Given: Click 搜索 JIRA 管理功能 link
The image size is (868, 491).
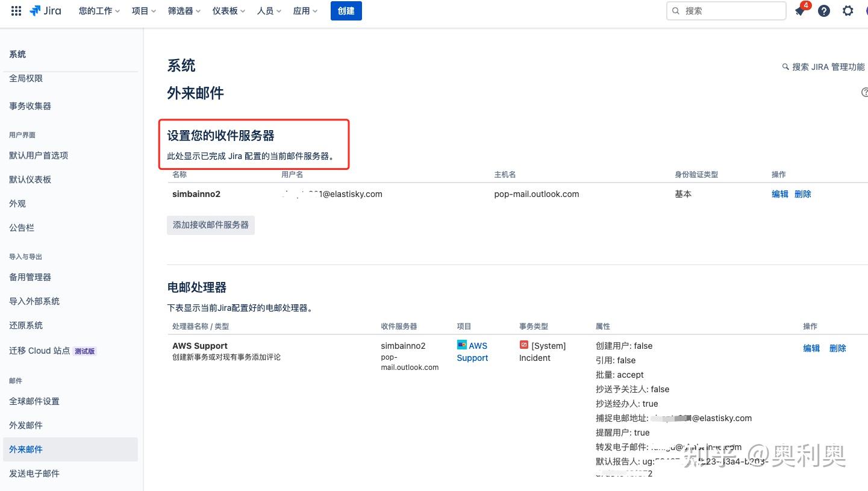Looking at the screenshot, I should click(823, 67).
